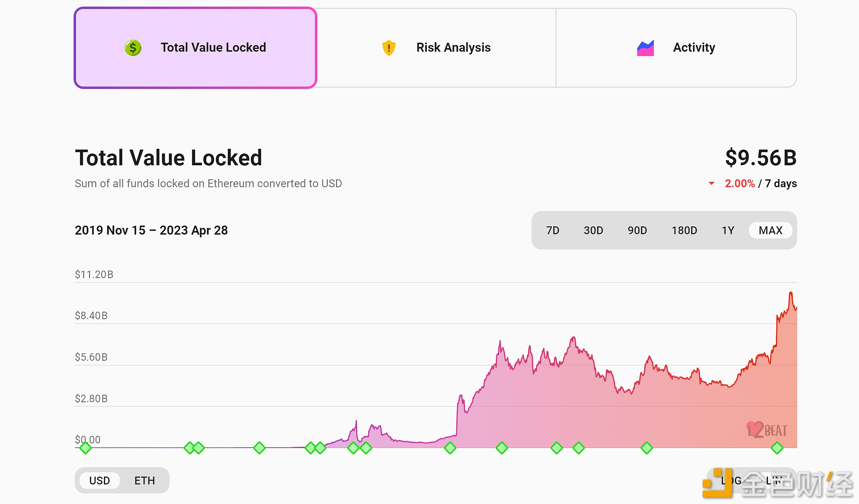Click the red 7-day change arrow

(x=711, y=183)
